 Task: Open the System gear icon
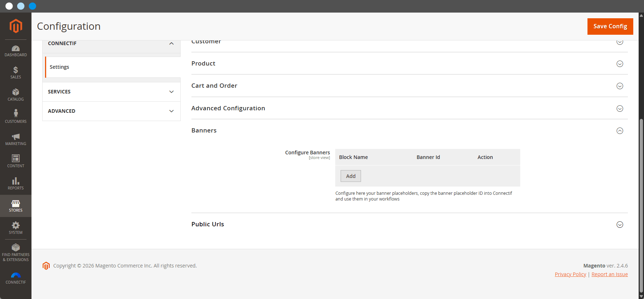coord(16,225)
